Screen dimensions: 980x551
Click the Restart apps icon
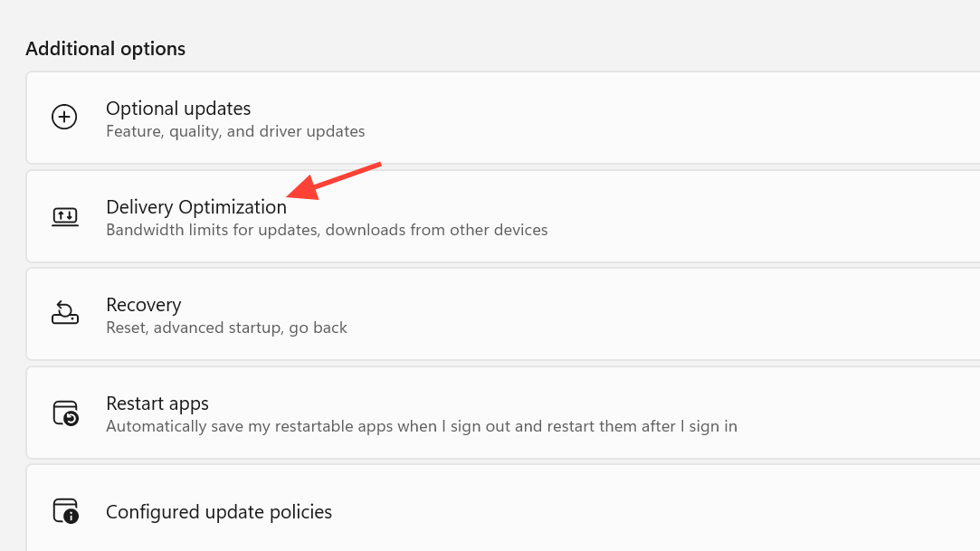(64, 413)
